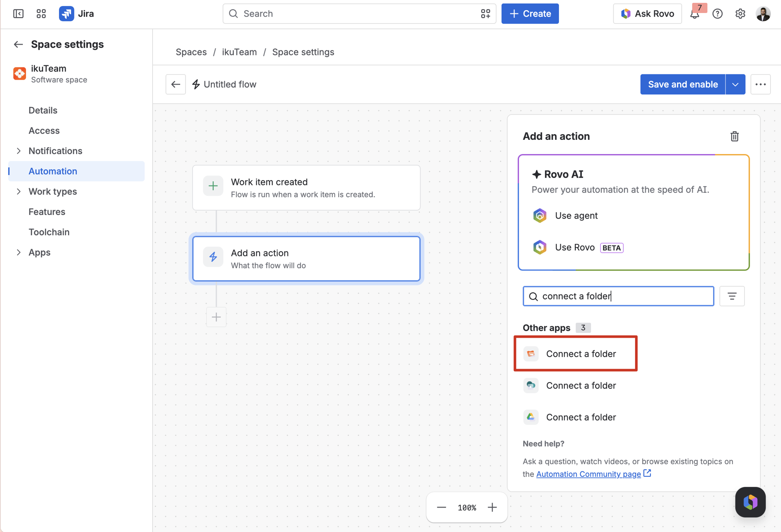Delete the action with trash icon
Screen dimensions: 781x532
coord(734,136)
